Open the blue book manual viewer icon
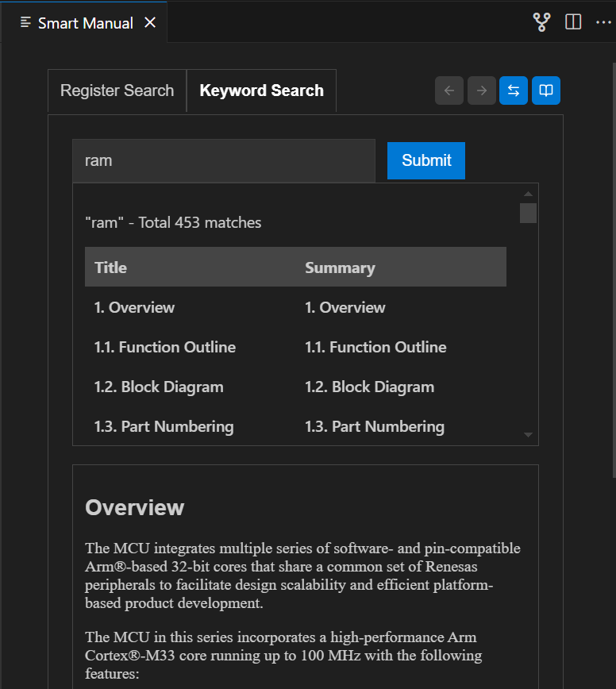This screenshot has width=616, height=689. pos(545,90)
